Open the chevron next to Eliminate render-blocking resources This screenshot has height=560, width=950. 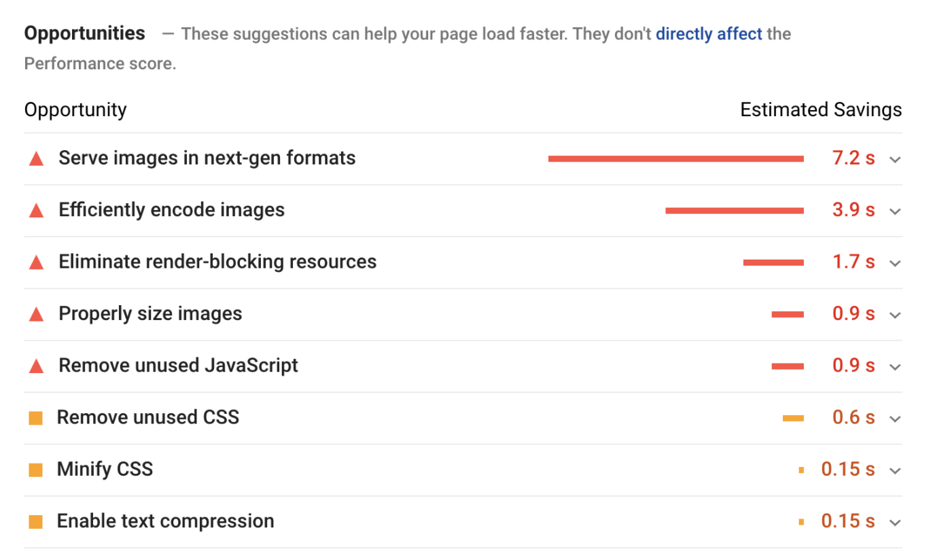(x=894, y=262)
